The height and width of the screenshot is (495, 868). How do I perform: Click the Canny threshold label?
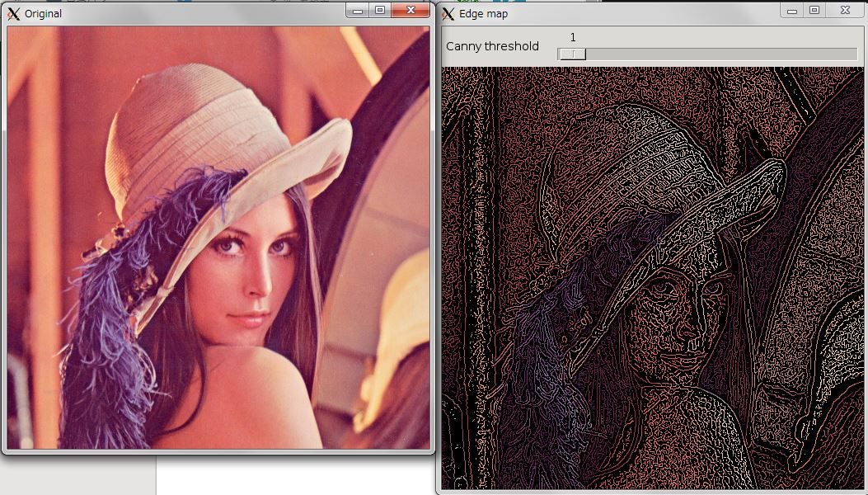click(x=492, y=46)
